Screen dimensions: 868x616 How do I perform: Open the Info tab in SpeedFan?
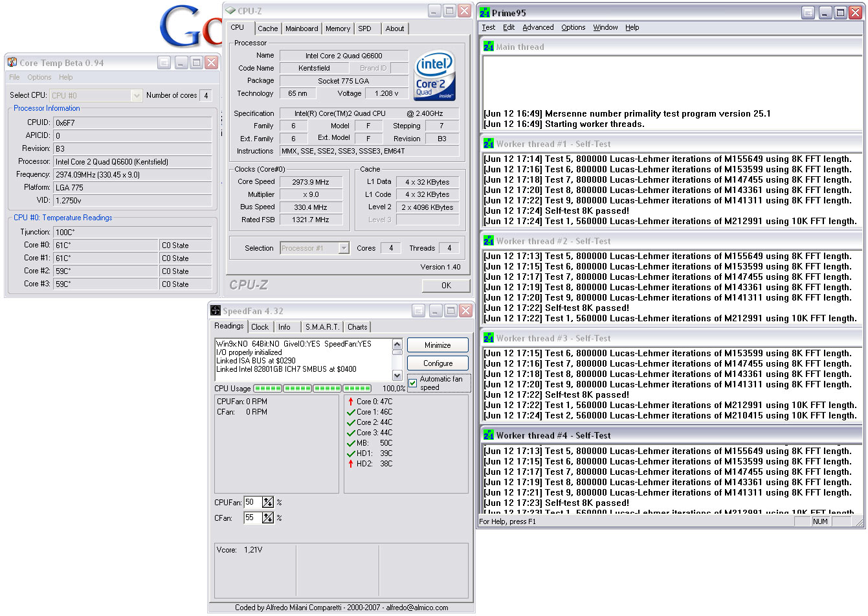(284, 327)
